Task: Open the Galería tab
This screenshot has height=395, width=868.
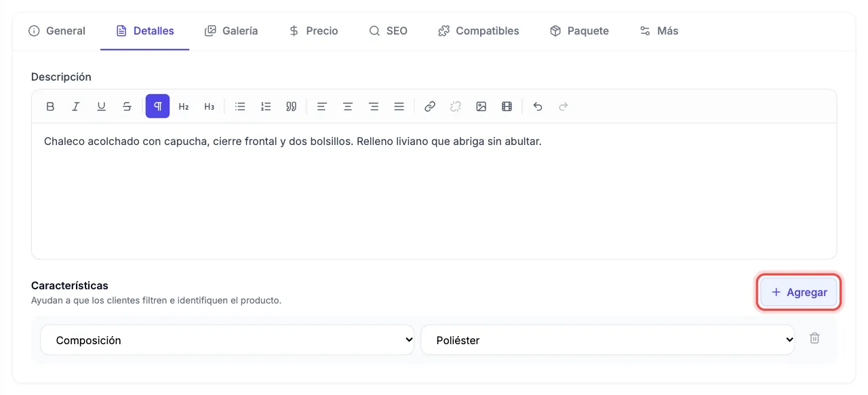Action: [231, 31]
